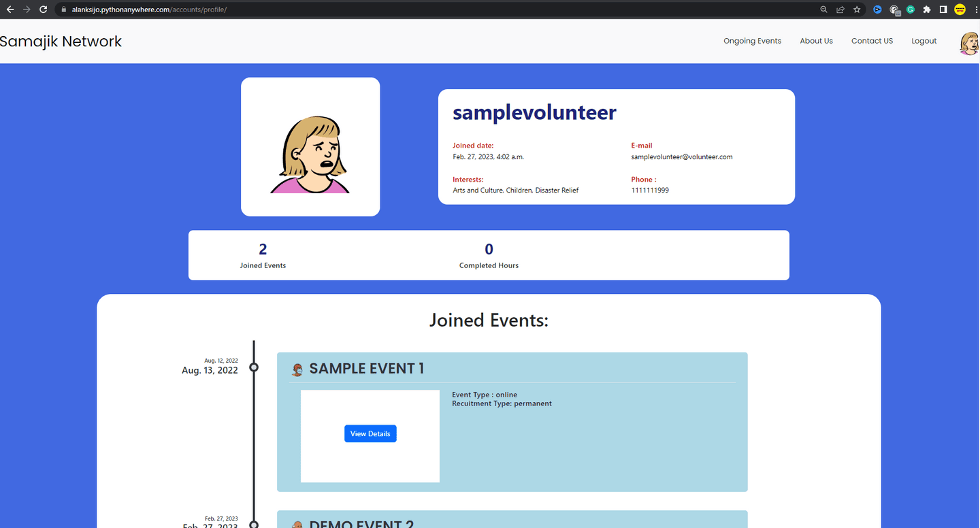This screenshot has width=980, height=528.
Task: Click the lock icon in the address bar
Action: pyautogui.click(x=63, y=10)
